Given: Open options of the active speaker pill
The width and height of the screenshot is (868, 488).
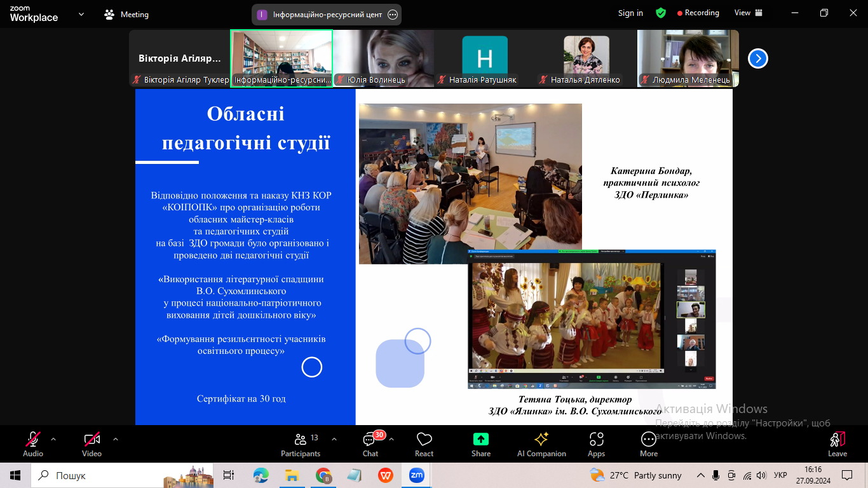Looking at the screenshot, I should coord(393,15).
